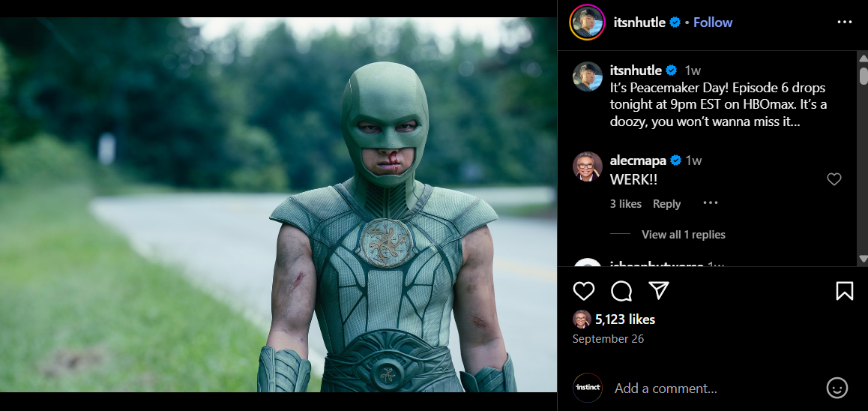Click the Peacemaker post photo
Image resolution: width=868 pixels, height=411 pixels.
pyautogui.click(x=278, y=205)
